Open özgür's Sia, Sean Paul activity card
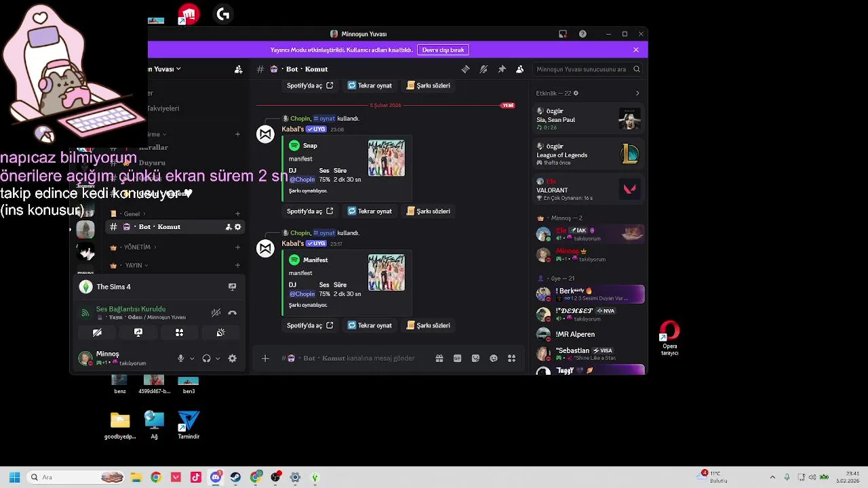 point(587,119)
